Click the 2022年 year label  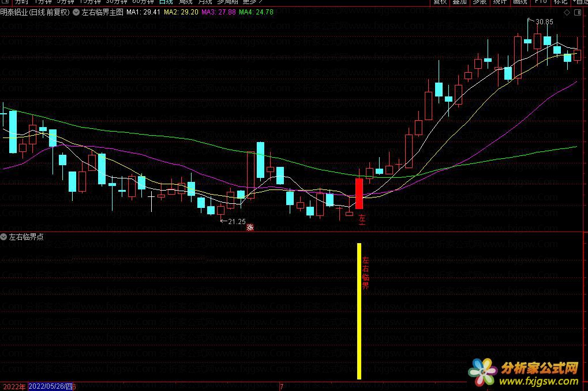pyautogui.click(x=14, y=386)
